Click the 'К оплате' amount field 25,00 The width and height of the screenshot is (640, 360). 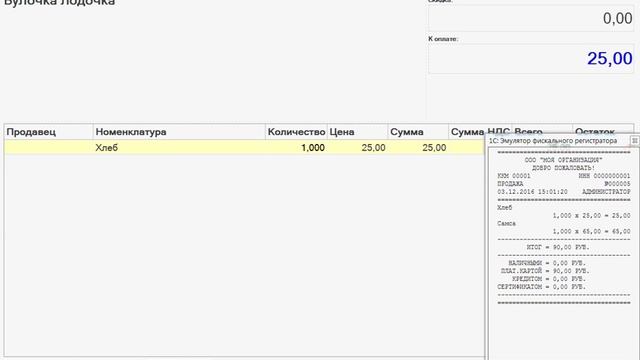[531, 59]
